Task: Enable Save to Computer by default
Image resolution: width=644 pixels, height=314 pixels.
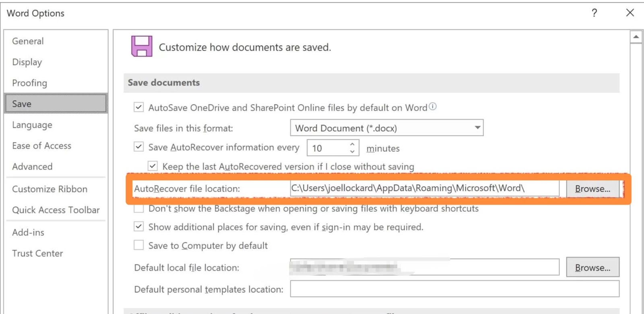Action: tap(139, 245)
